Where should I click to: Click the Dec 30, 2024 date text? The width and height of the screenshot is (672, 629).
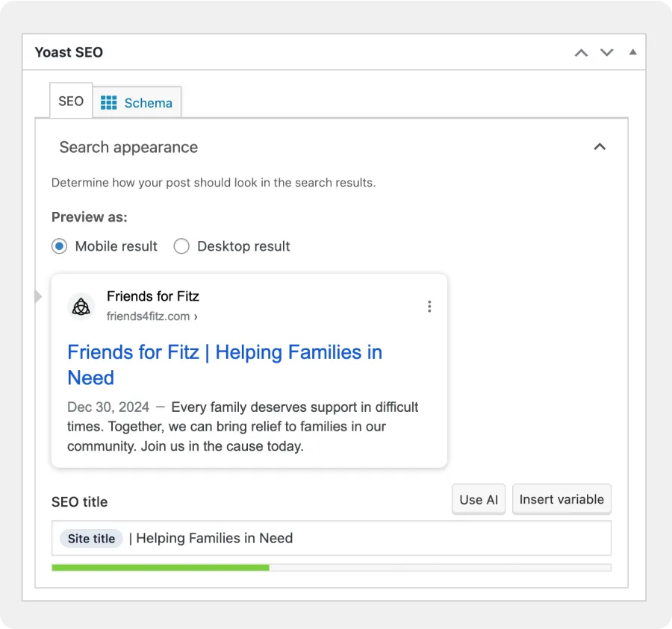pyautogui.click(x=108, y=407)
